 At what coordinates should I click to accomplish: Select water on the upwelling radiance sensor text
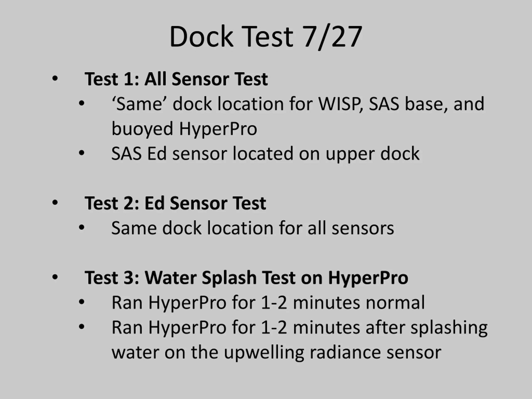[276, 353]
